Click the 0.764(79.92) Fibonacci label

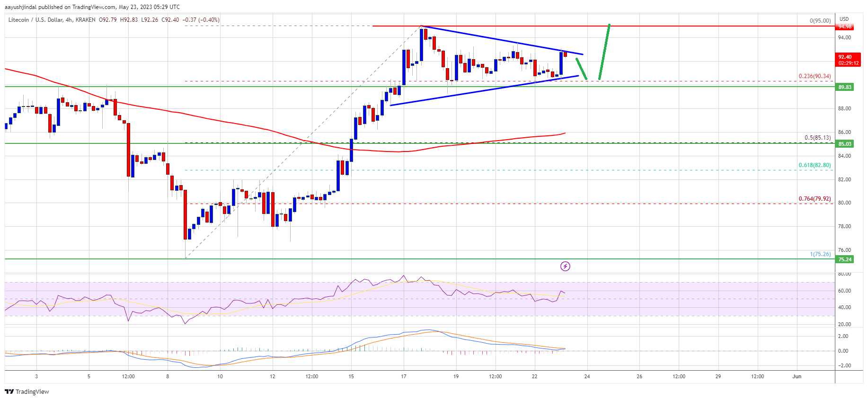(x=815, y=199)
